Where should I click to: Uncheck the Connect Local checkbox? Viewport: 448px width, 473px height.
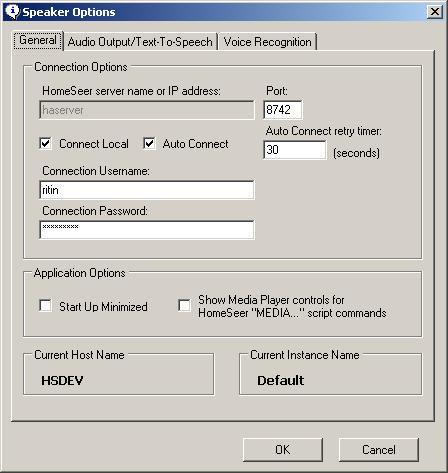(45, 144)
